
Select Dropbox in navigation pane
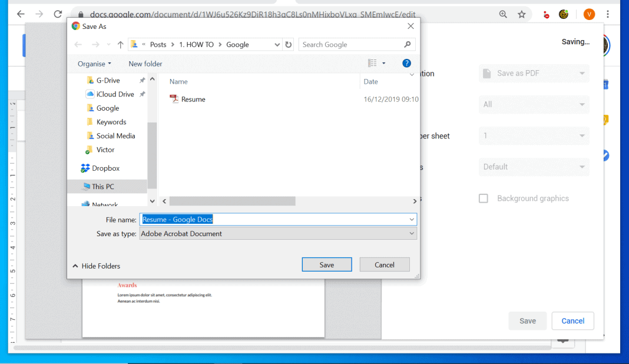click(105, 168)
